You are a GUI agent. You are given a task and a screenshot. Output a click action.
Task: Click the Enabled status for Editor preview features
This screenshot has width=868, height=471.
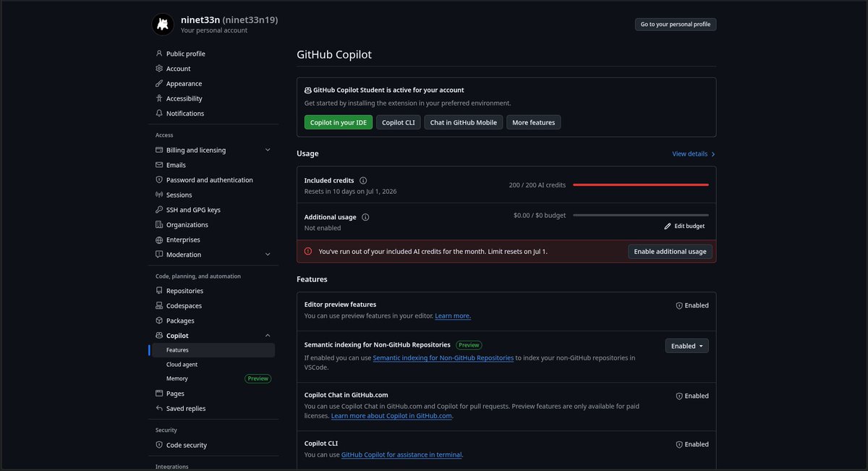point(692,305)
